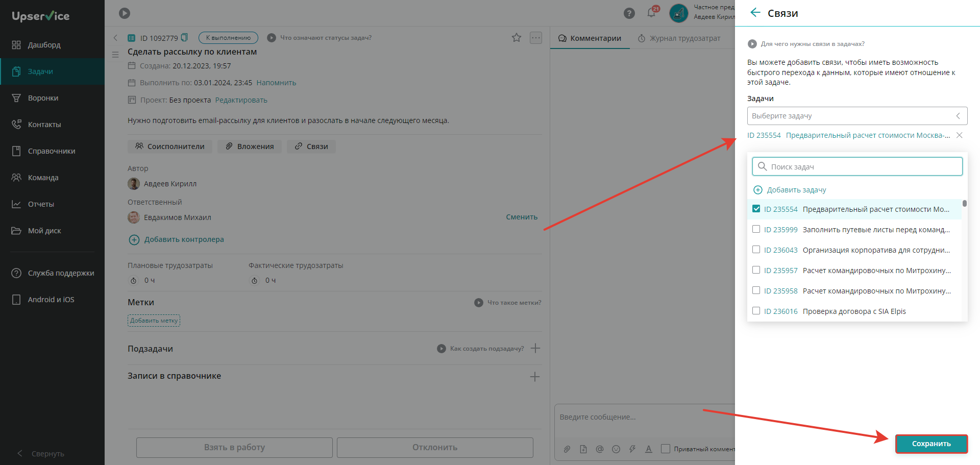Click the Мой диск folder icon
Image resolution: width=980 pixels, height=465 pixels.
tap(16, 231)
